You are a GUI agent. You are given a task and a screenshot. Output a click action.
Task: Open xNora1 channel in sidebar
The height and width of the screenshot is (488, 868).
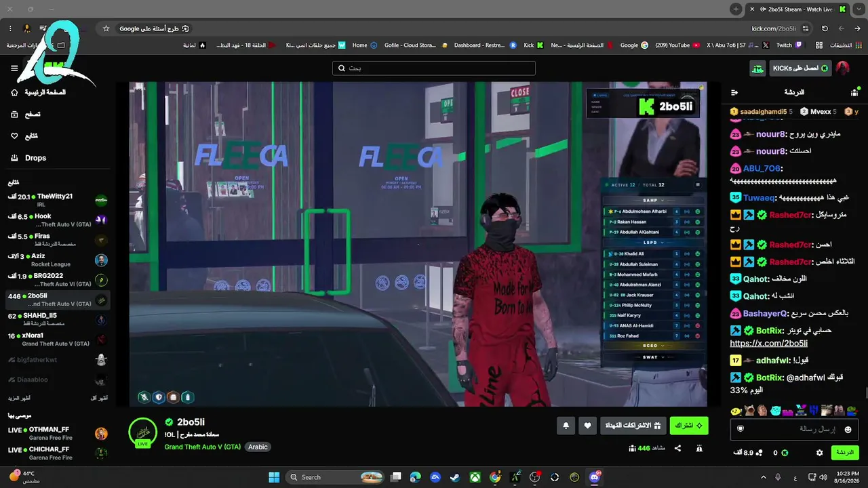pyautogui.click(x=58, y=339)
